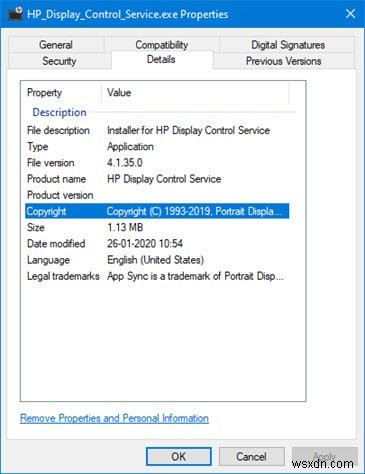Open the Compatibility tab
The width and height of the screenshot is (365, 474).
pos(162,45)
